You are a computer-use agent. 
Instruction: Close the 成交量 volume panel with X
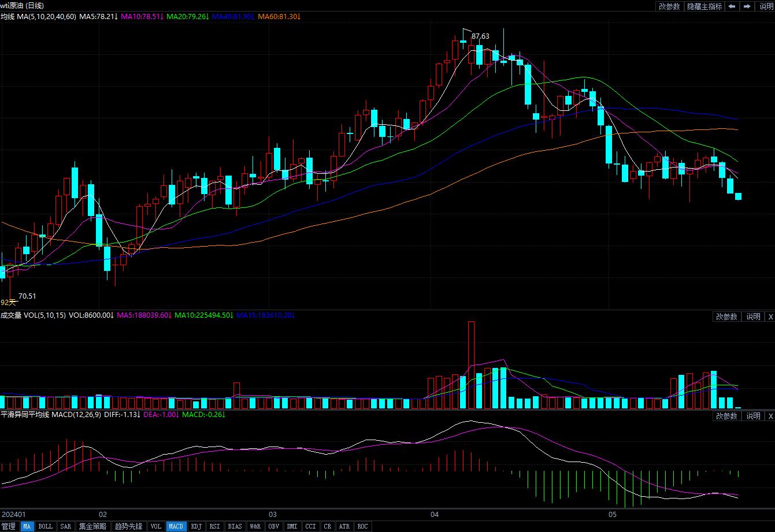(770, 317)
